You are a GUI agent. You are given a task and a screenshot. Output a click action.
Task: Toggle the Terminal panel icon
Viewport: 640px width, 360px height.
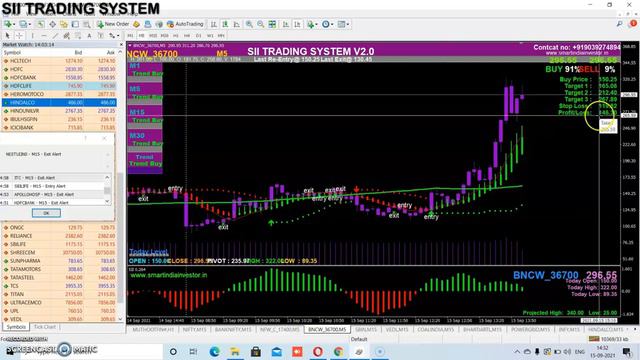75,24
